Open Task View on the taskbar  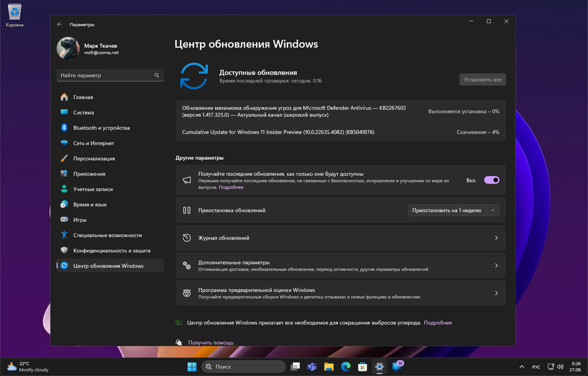coord(295,367)
